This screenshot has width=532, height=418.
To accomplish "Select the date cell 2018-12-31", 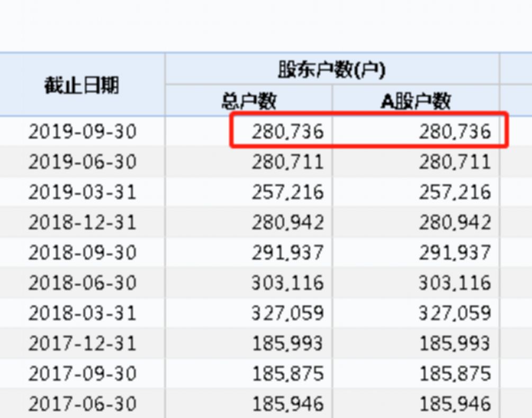I will point(83,222).
